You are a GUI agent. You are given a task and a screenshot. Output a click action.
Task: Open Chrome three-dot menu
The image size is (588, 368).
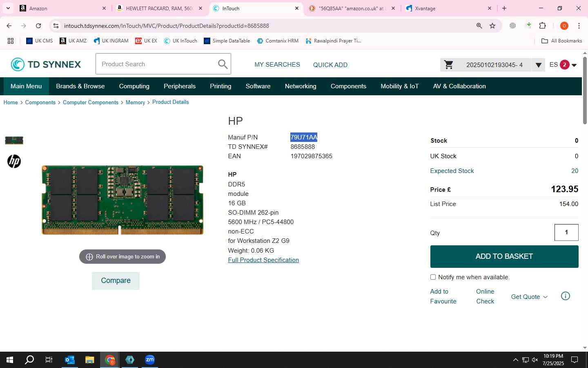coord(579,26)
